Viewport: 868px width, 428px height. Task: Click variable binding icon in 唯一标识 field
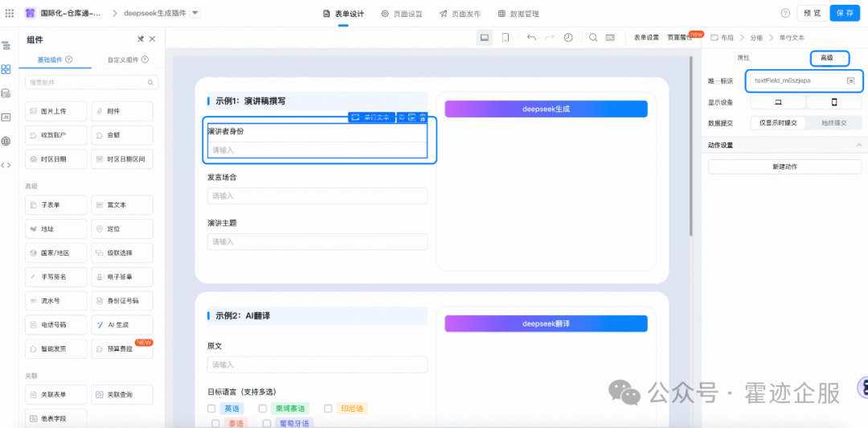tap(851, 80)
